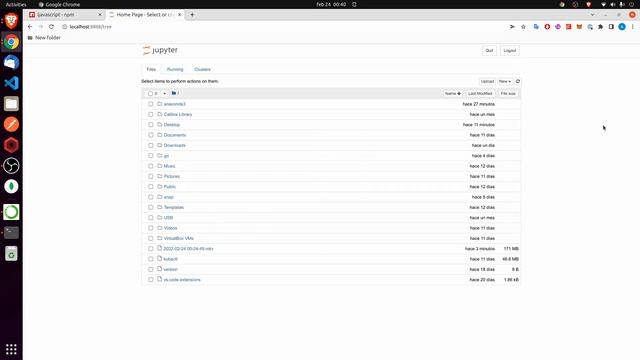Open the selection type dropdown arrow
The width and height of the screenshot is (640, 360).
(x=164, y=93)
